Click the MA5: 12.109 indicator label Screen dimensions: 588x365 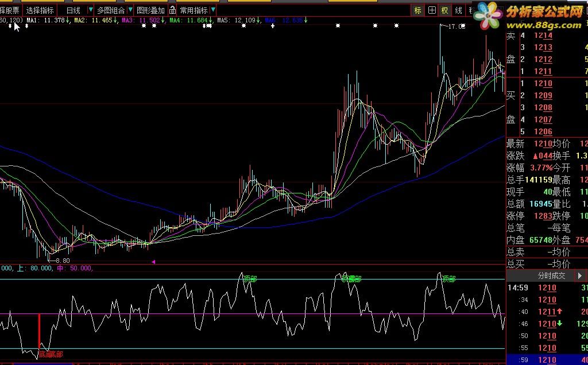(238, 20)
